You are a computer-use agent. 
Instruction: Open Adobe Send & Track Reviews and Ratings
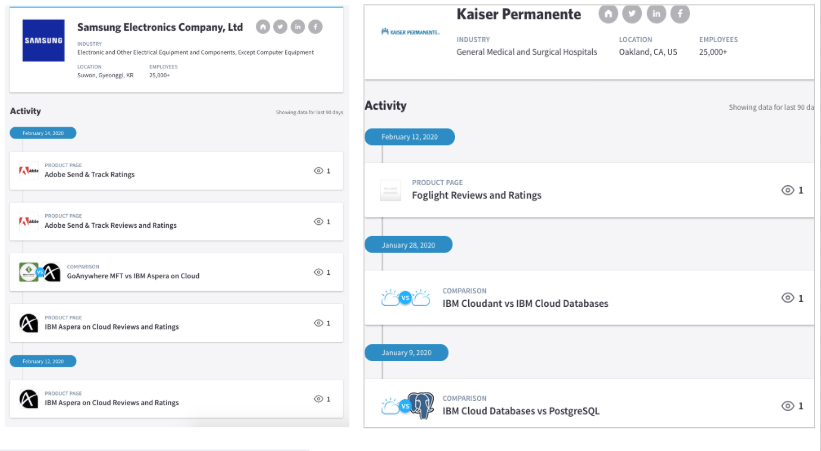point(110,225)
